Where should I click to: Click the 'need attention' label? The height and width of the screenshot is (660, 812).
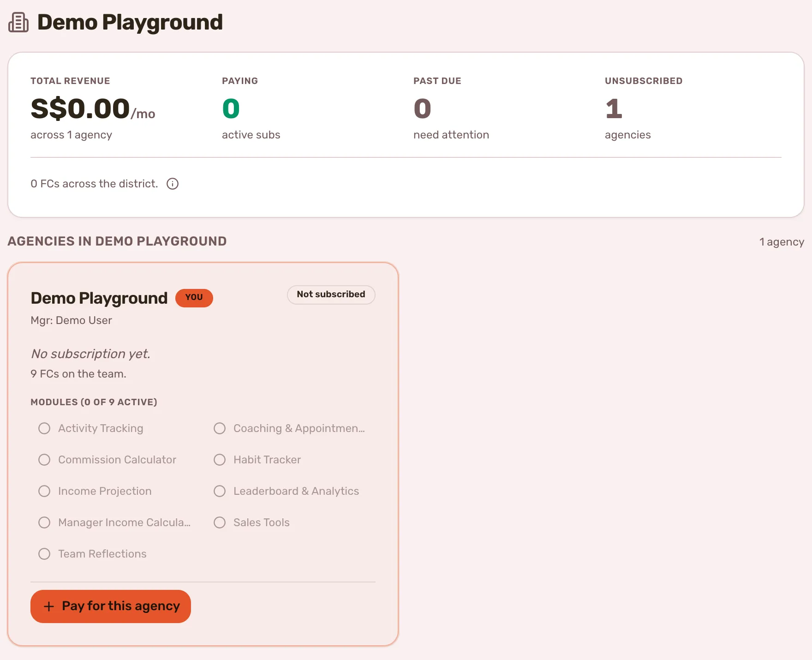451,135
